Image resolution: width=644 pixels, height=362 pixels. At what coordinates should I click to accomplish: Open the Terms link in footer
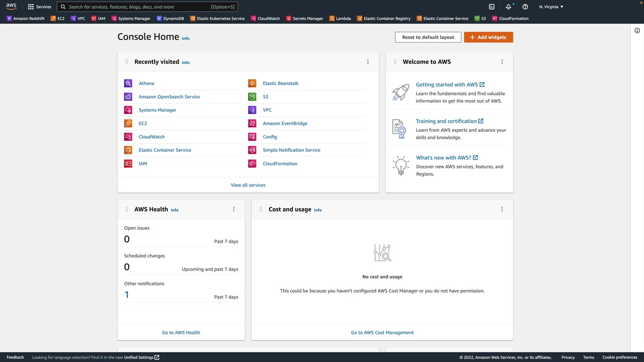point(589,357)
